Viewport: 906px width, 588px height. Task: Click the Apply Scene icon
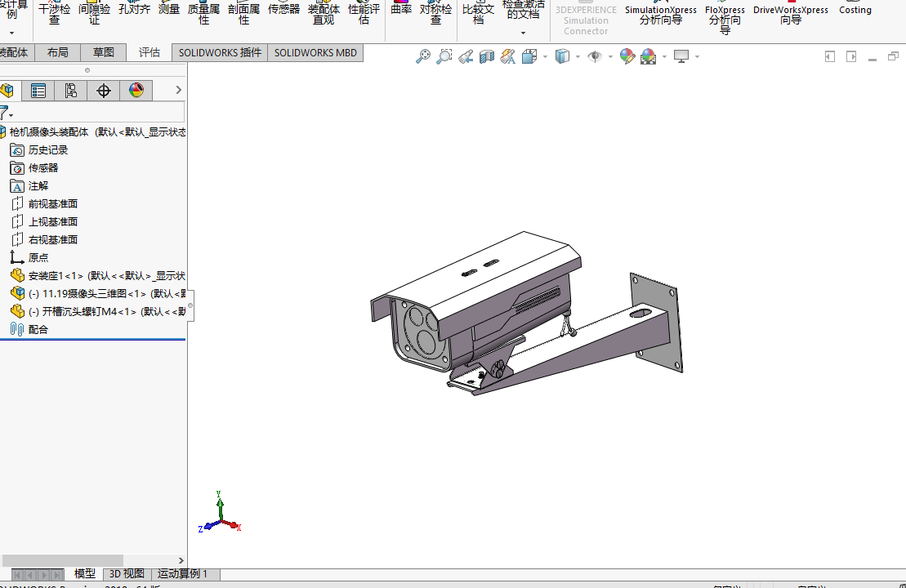click(649, 56)
